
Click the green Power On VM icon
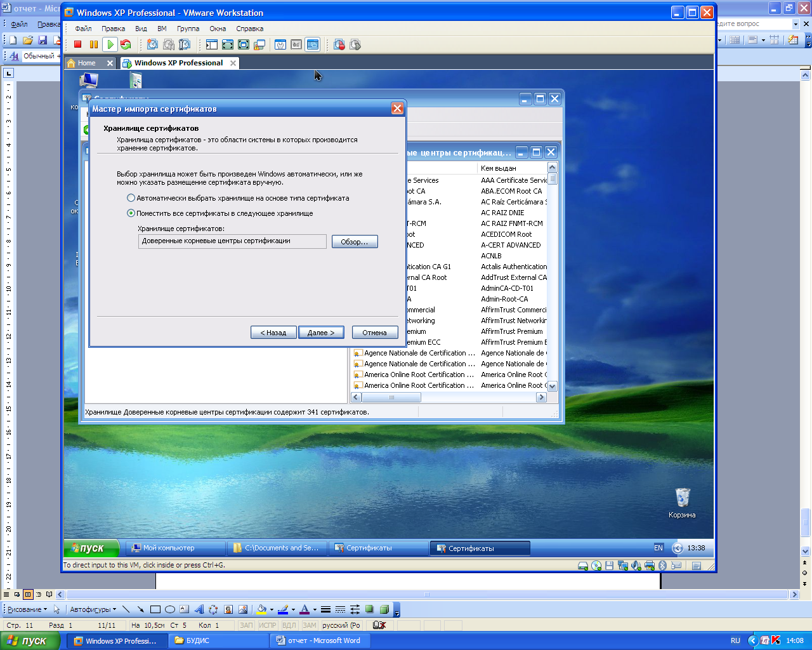pyautogui.click(x=110, y=44)
